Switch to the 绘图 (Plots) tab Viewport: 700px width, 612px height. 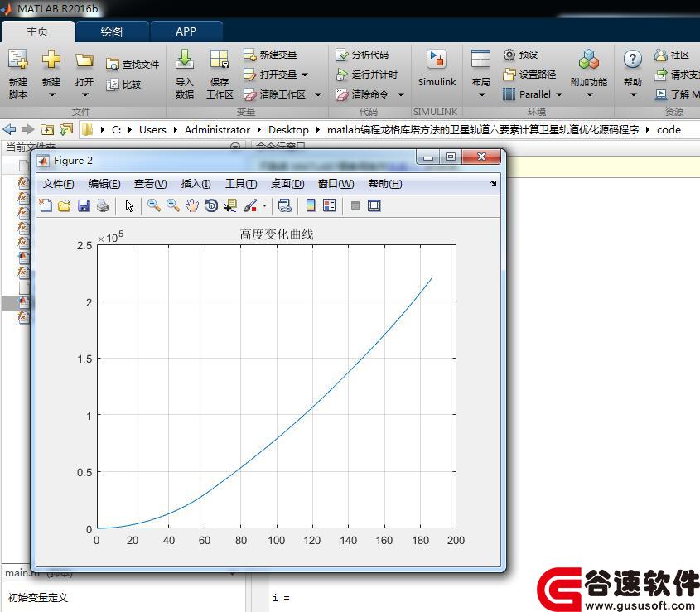[112, 31]
